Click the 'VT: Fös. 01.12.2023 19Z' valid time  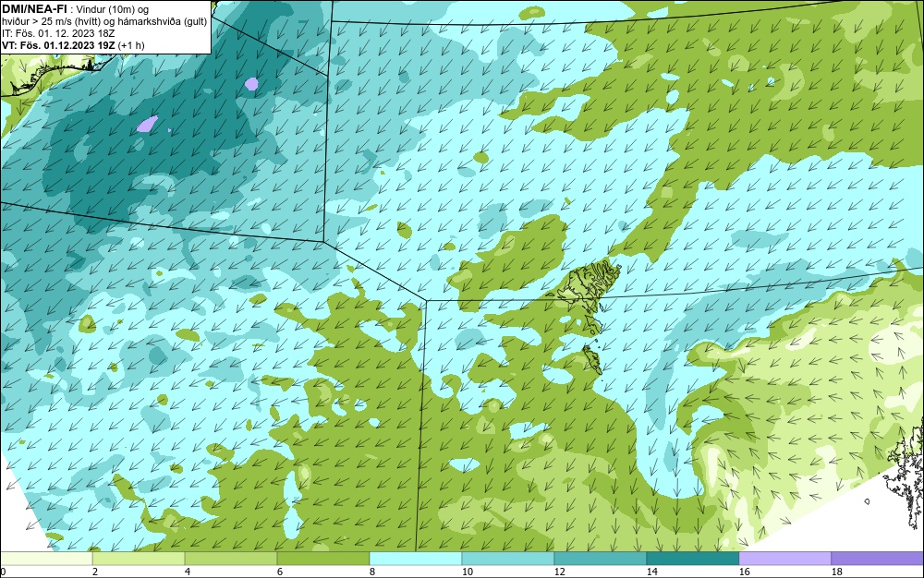(x=58, y=44)
